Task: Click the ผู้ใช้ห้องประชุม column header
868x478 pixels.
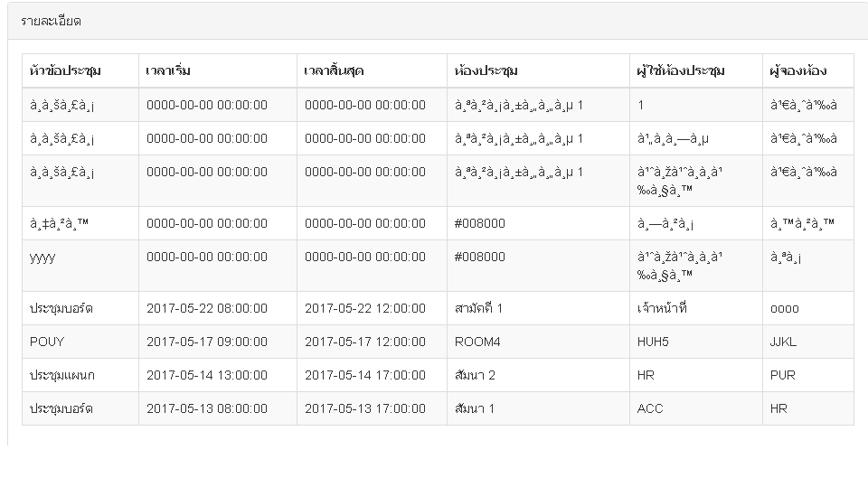Action: (681, 71)
